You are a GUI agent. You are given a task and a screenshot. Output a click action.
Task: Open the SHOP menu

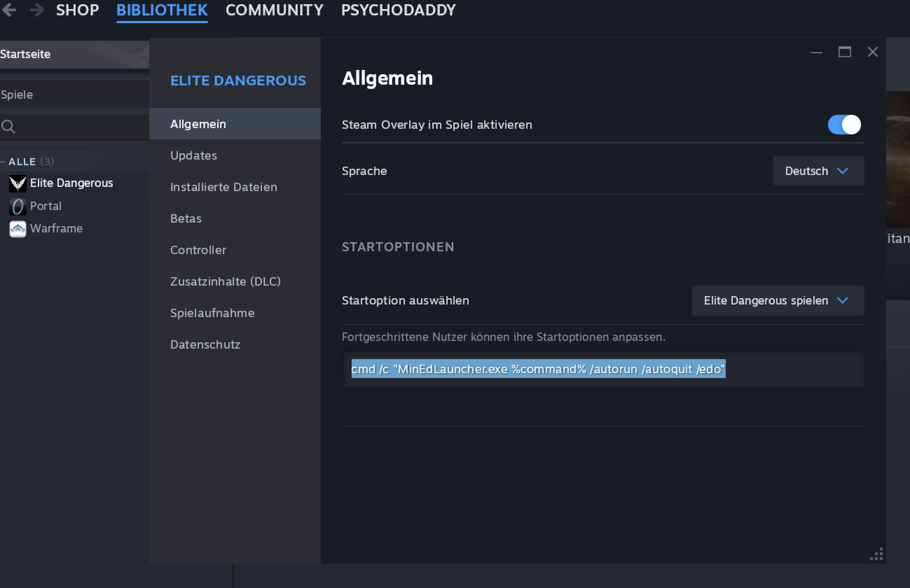tap(77, 10)
